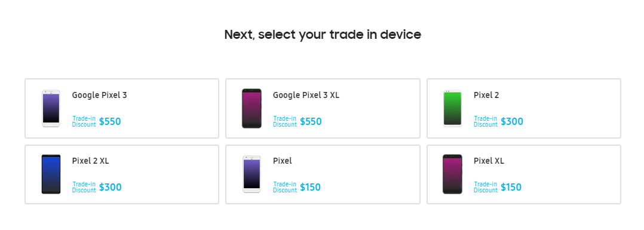Click the $550 discount under Pixel 3 XL
This screenshot has width=644, height=230.
(311, 122)
